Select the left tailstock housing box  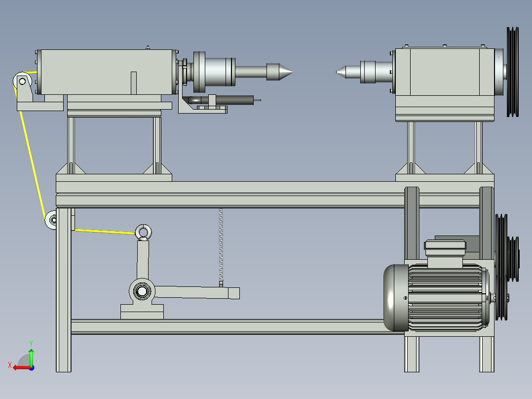click(x=106, y=72)
